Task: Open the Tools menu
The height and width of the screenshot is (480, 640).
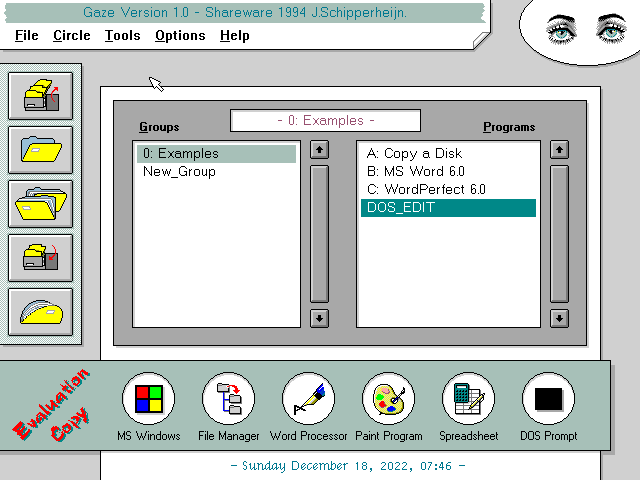Action: point(122,36)
